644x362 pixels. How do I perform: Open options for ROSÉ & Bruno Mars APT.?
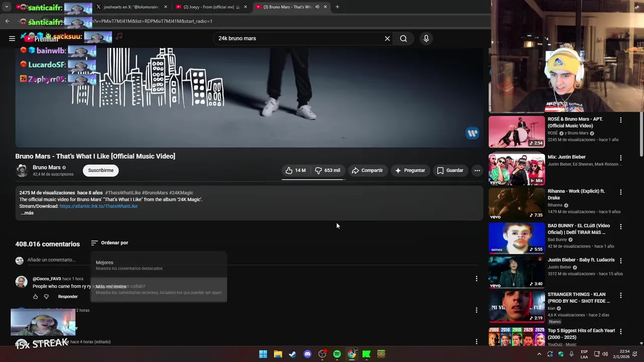[621, 120]
